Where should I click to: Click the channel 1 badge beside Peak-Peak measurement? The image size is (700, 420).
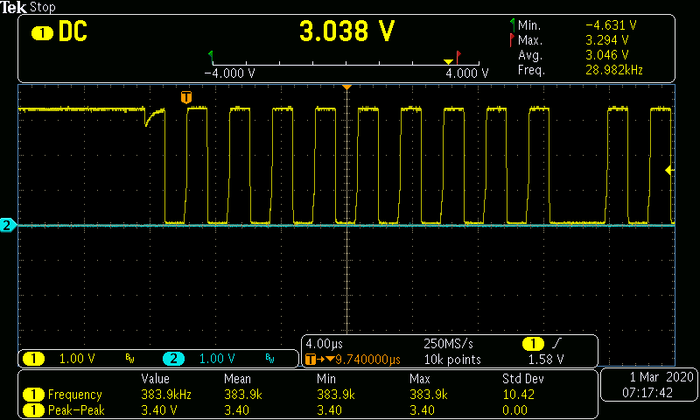tap(33, 410)
